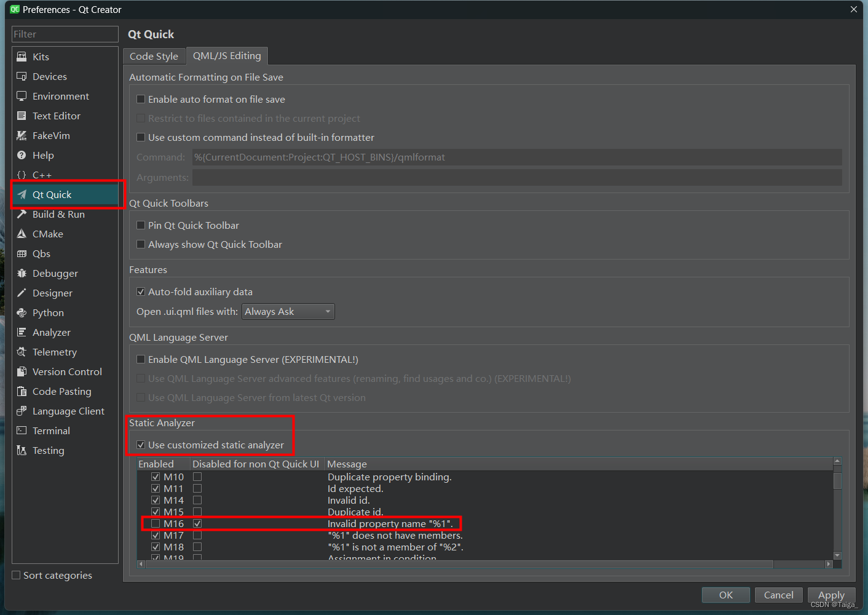
Task: Select '"%1" does not have members.' message
Action: click(x=395, y=536)
